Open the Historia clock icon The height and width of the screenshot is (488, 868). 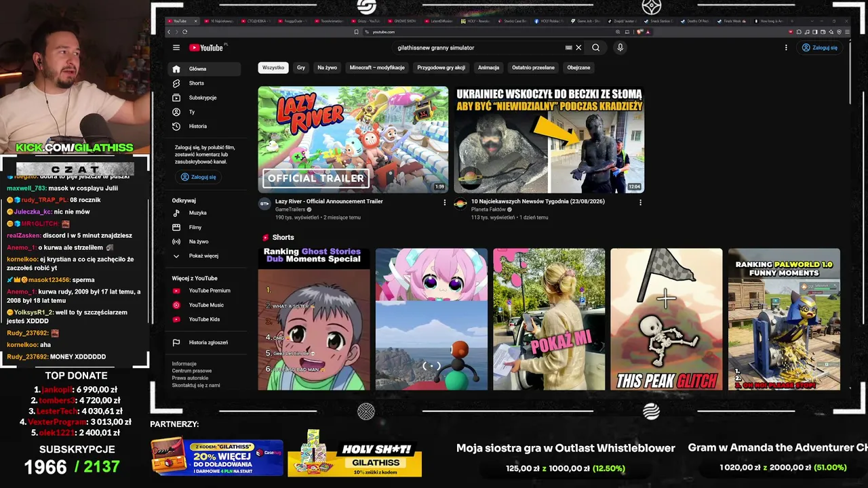coord(176,126)
